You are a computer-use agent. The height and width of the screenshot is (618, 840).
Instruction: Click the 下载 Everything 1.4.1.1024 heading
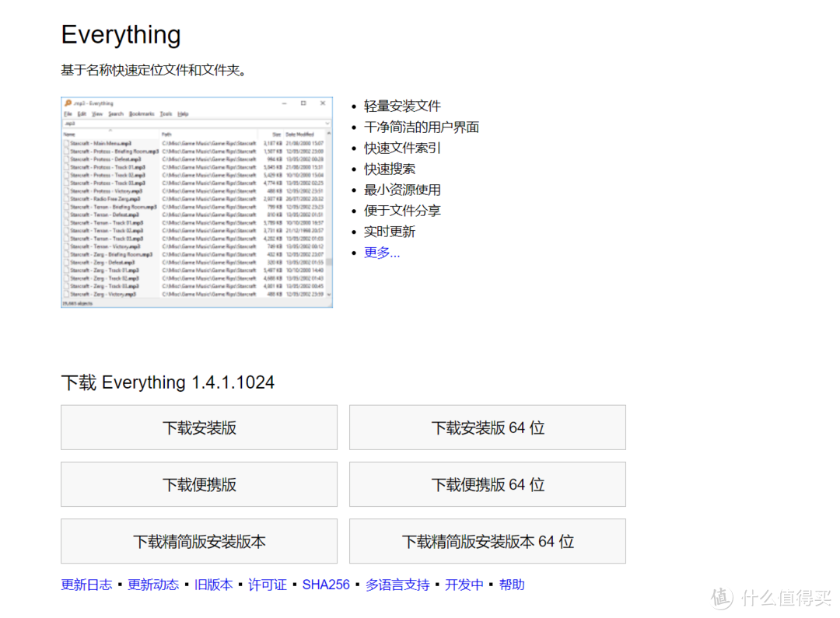click(168, 382)
